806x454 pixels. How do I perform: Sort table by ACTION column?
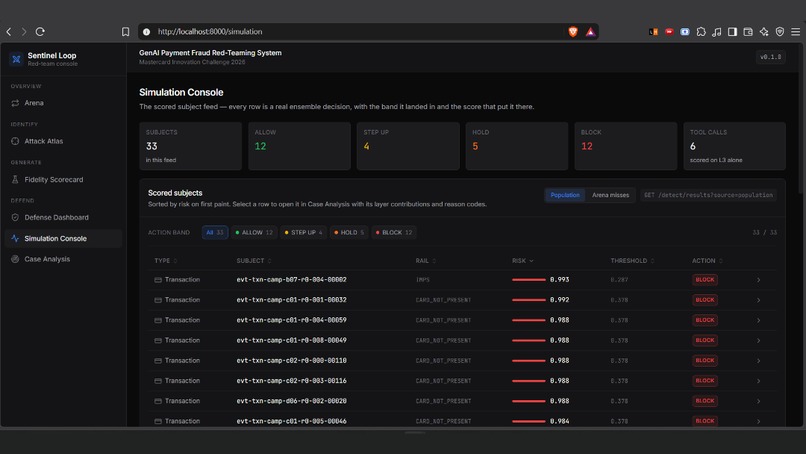[707, 261]
